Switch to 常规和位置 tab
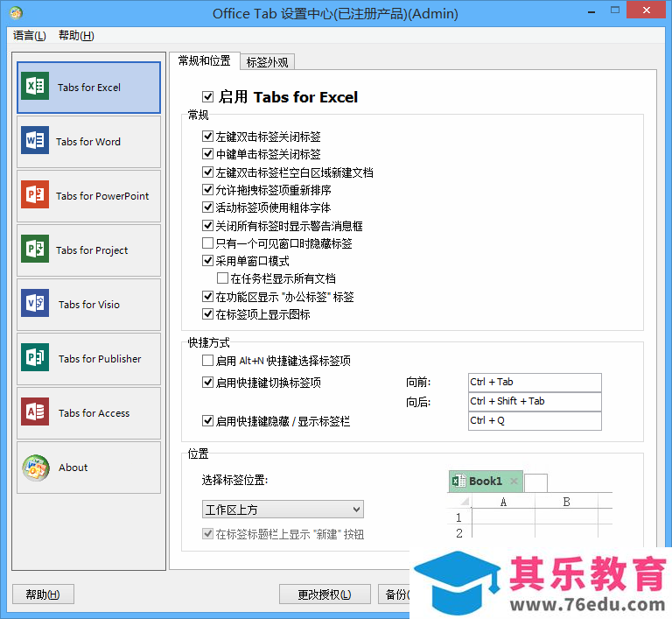Image resolution: width=672 pixels, height=619 pixels. tap(205, 60)
